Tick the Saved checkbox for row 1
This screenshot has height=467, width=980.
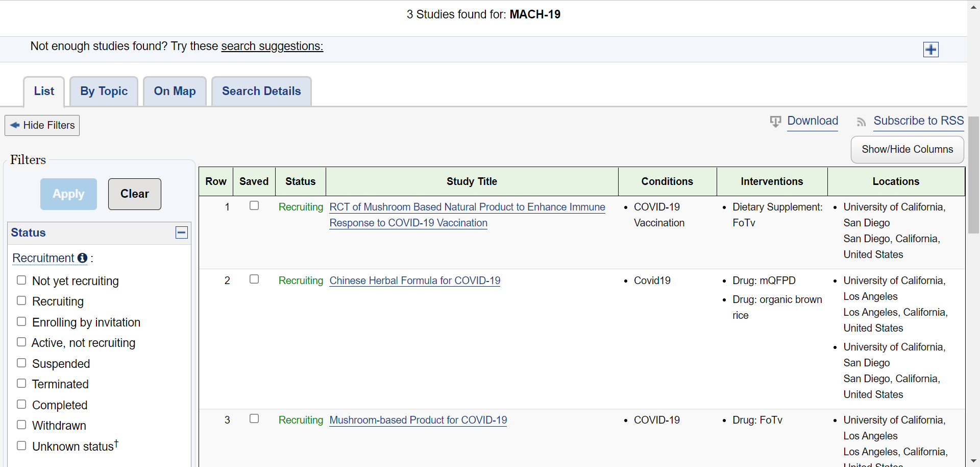click(x=254, y=205)
